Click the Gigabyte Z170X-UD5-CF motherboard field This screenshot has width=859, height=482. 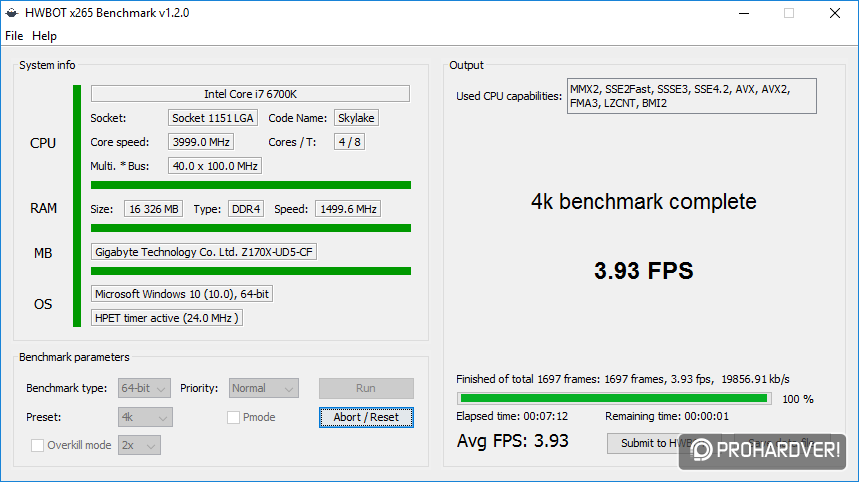(204, 252)
